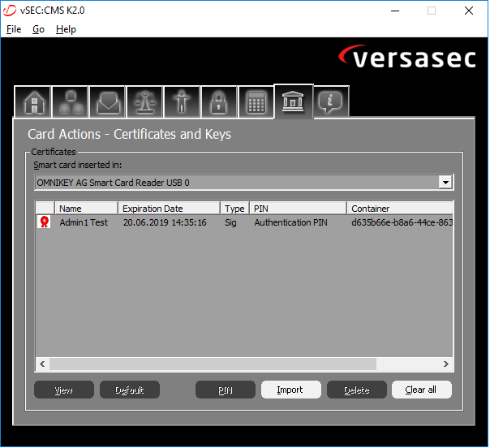Open the network hierarchy tab icon
The image size is (490, 448).
pos(71,102)
